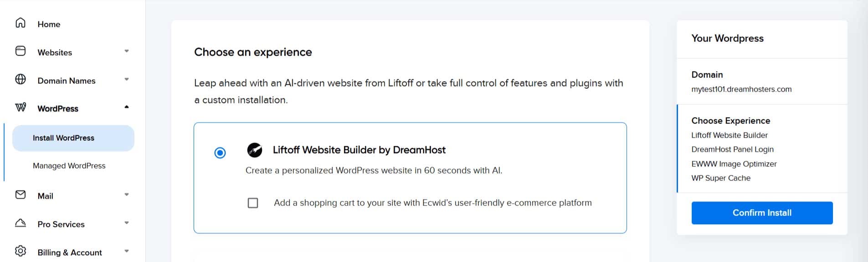Open the Managed WordPress menu item

coord(69,166)
